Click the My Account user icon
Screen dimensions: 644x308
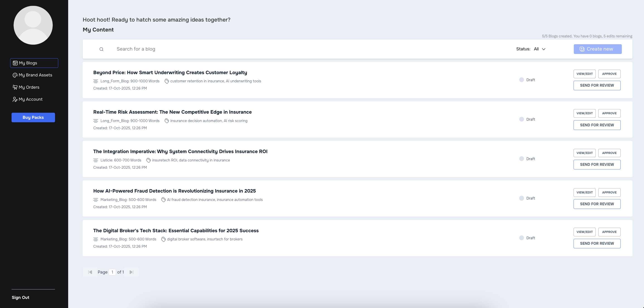tap(15, 99)
